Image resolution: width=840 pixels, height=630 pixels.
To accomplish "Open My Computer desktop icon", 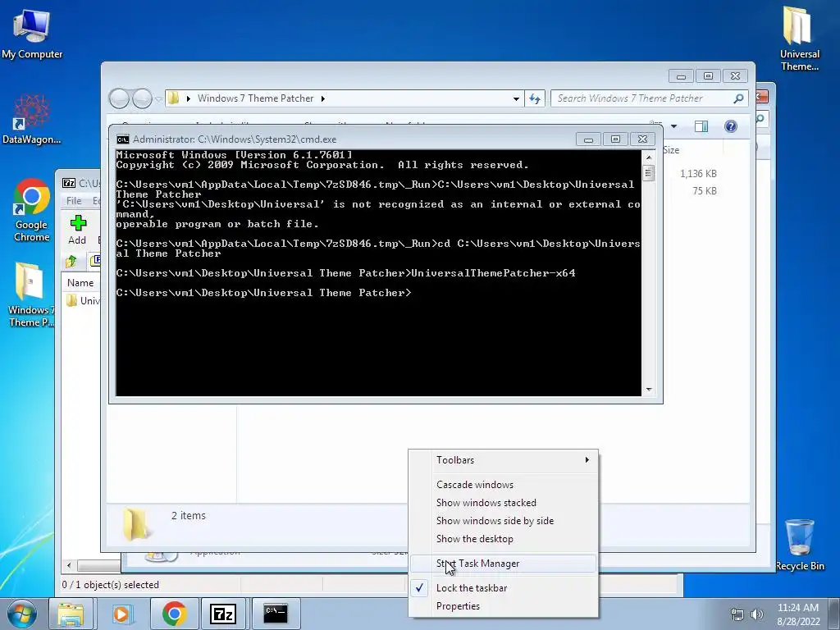I will point(32,33).
